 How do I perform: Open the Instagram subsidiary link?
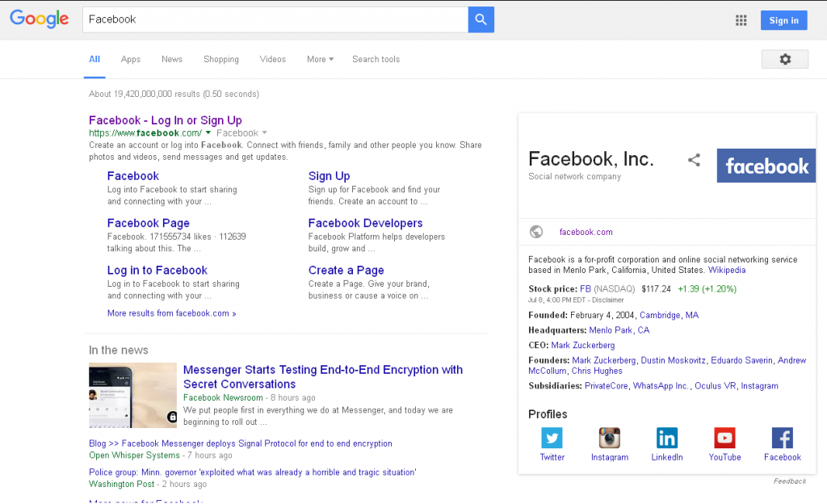click(759, 386)
